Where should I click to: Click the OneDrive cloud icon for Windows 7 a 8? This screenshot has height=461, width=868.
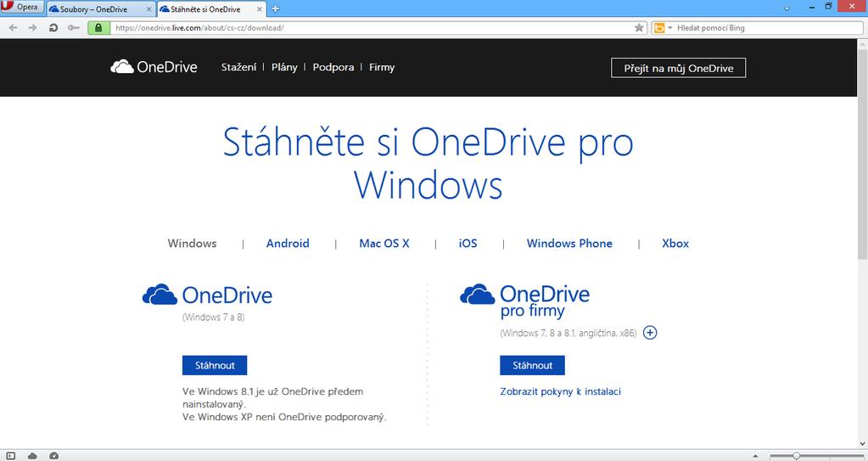click(x=160, y=295)
